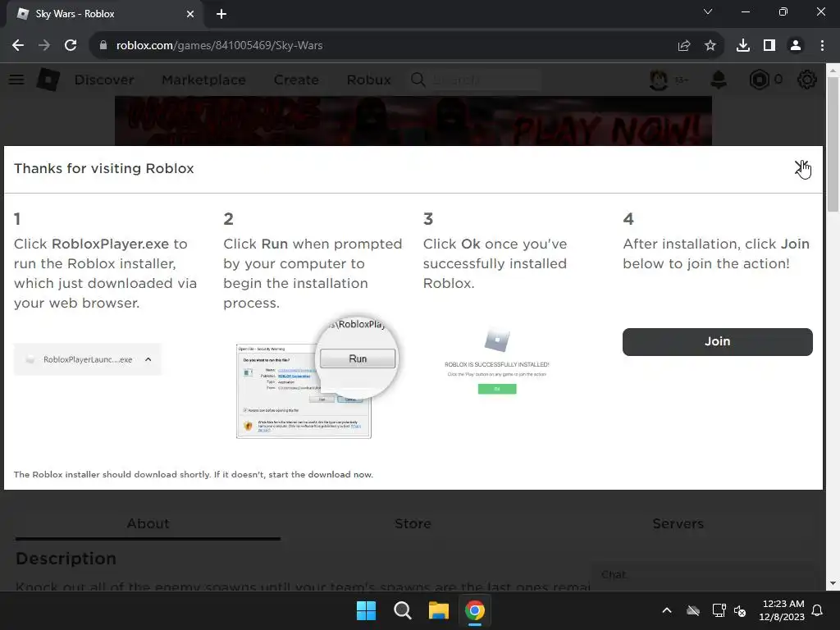Screen dimensions: 840x630
Task: Open a new browser tab
Action: (221, 14)
